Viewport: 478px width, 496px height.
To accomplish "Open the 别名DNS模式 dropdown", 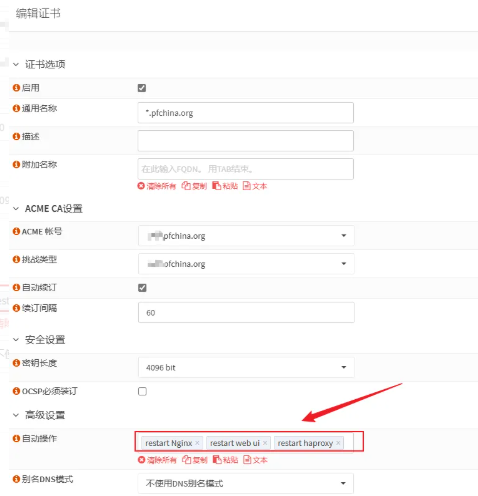I will [246, 483].
